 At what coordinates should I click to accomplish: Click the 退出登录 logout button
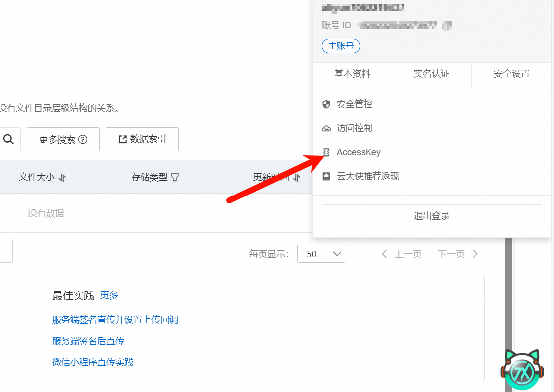pyautogui.click(x=431, y=216)
